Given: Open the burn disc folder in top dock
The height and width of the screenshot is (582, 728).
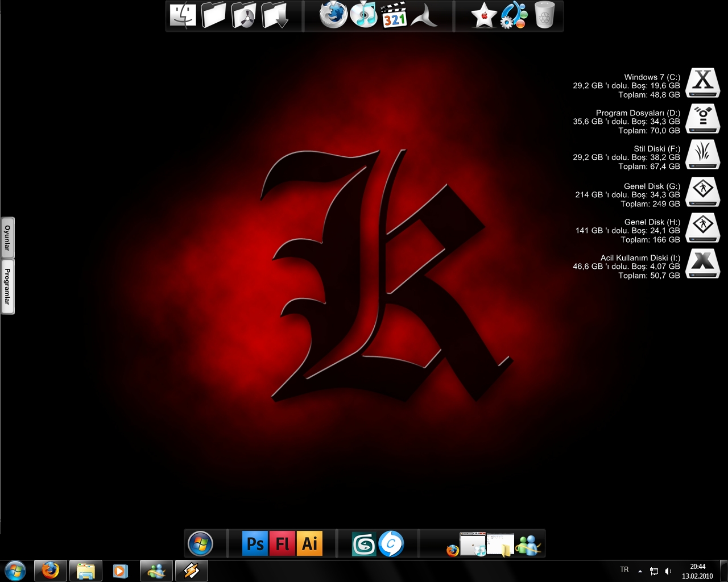Looking at the screenshot, I should (244, 15).
